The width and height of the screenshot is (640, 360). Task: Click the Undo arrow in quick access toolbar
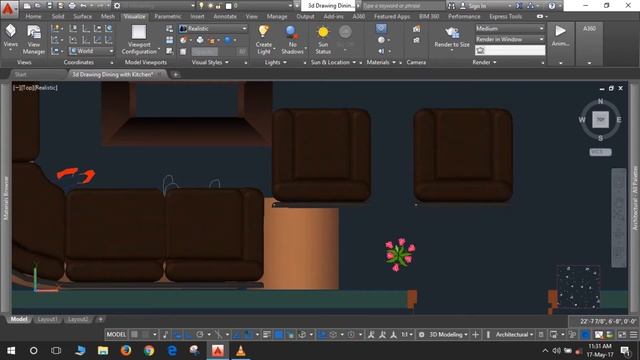pos(83,6)
